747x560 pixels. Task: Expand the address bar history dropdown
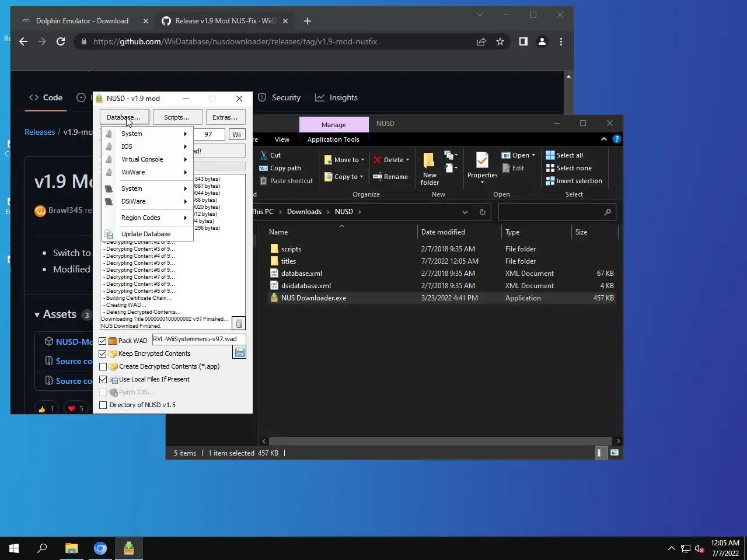pyautogui.click(x=465, y=212)
